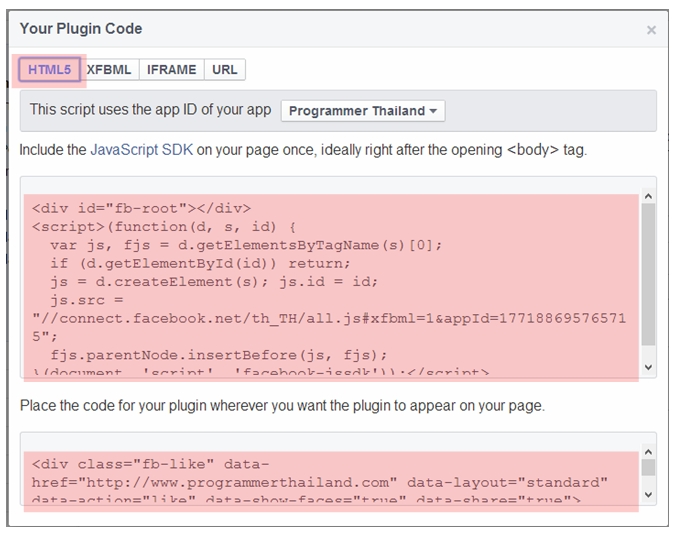Click the connect.facebook.net URL code line

pos(329,318)
